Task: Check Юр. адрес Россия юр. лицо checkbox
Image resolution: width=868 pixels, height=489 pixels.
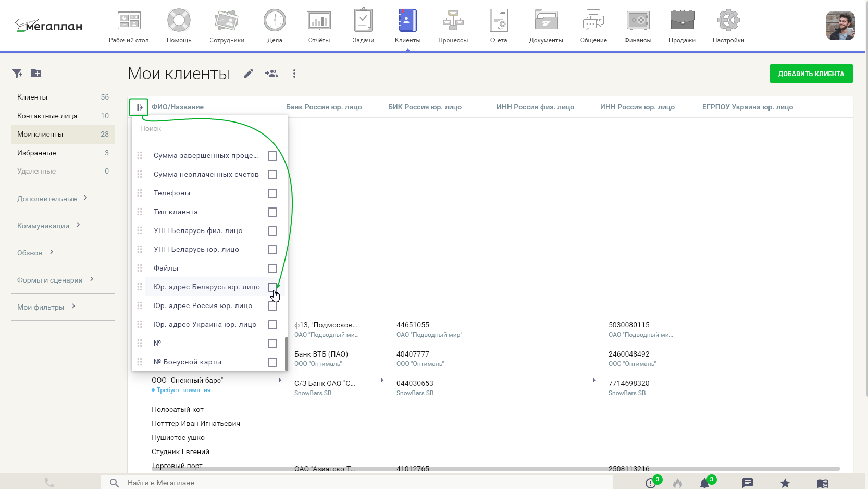Action: tap(272, 306)
